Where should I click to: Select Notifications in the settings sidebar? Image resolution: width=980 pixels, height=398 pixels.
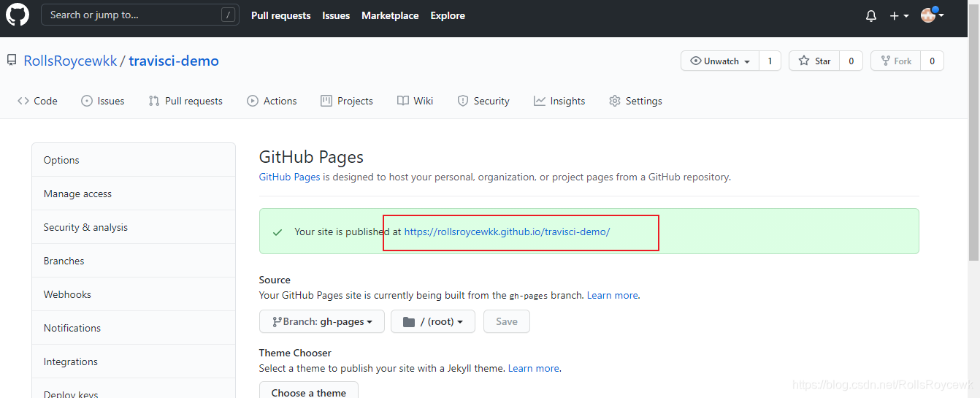tap(134, 328)
